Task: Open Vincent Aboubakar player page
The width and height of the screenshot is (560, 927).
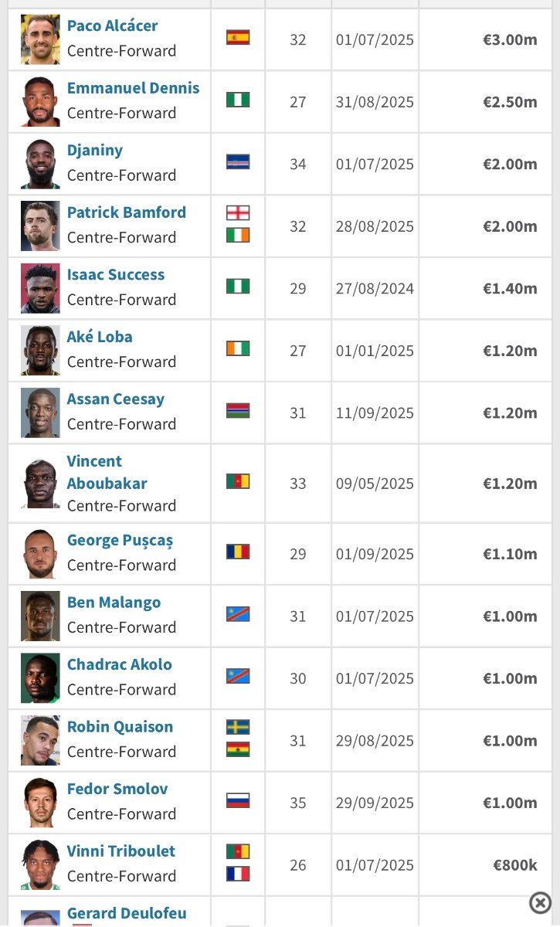Action: [107, 472]
